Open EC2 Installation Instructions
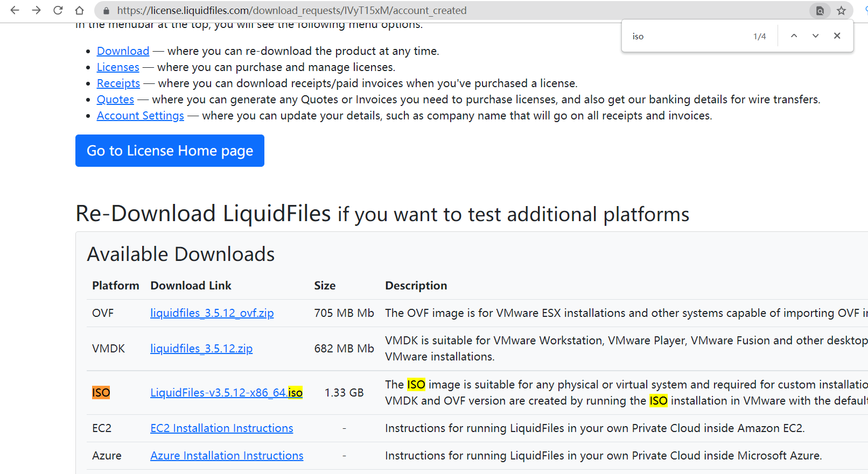Screen dimensions: 868x474 click(222, 428)
